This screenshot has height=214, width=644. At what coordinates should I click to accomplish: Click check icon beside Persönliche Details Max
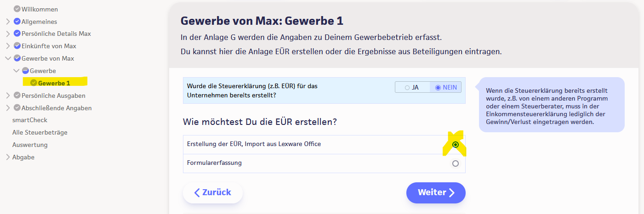pyautogui.click(x=17, y=34)
